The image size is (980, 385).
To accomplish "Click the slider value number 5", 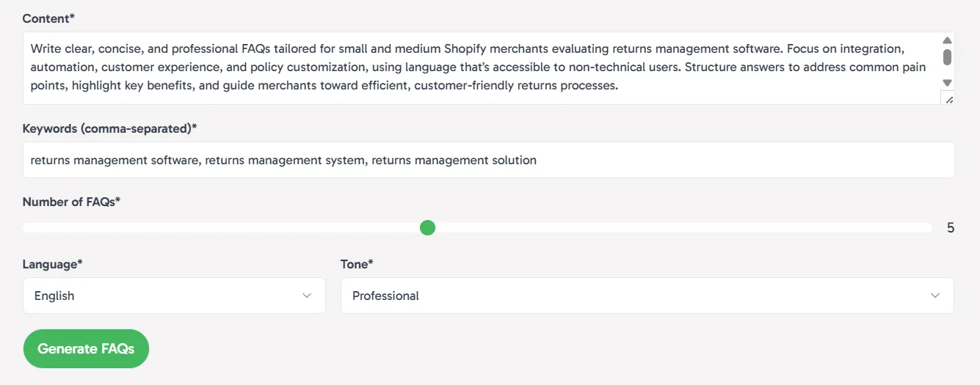I will (951, 228).
